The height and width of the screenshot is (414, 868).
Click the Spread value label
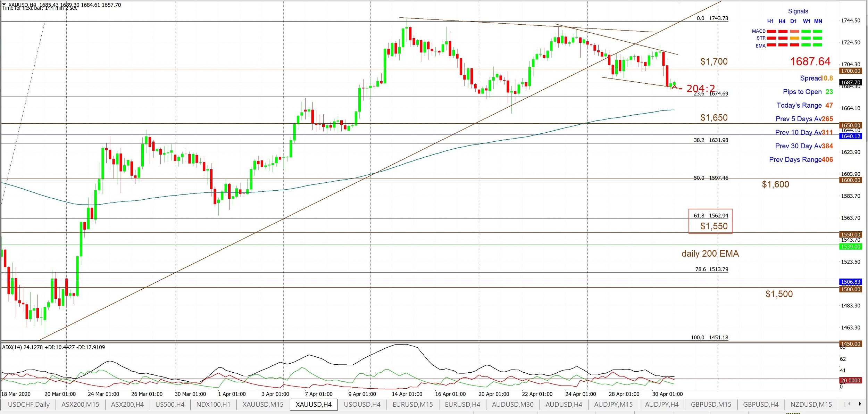pos(816,78)
